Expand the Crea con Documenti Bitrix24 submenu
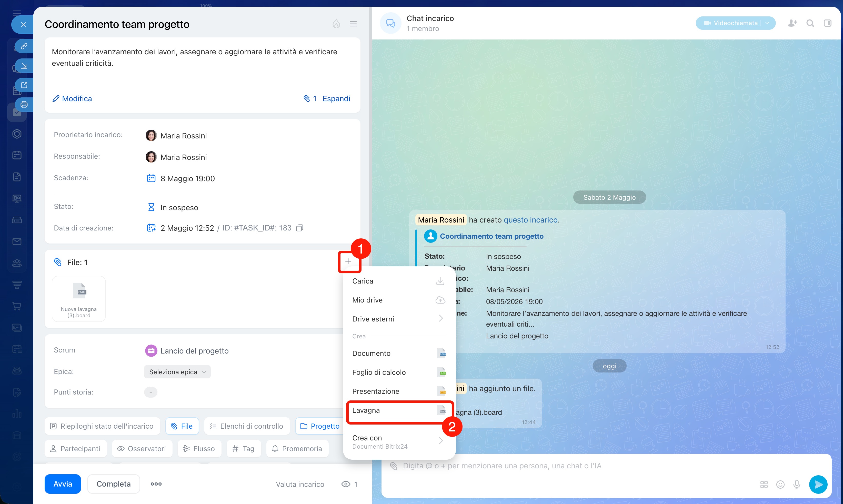843x504 pixels. coord(399,442)
